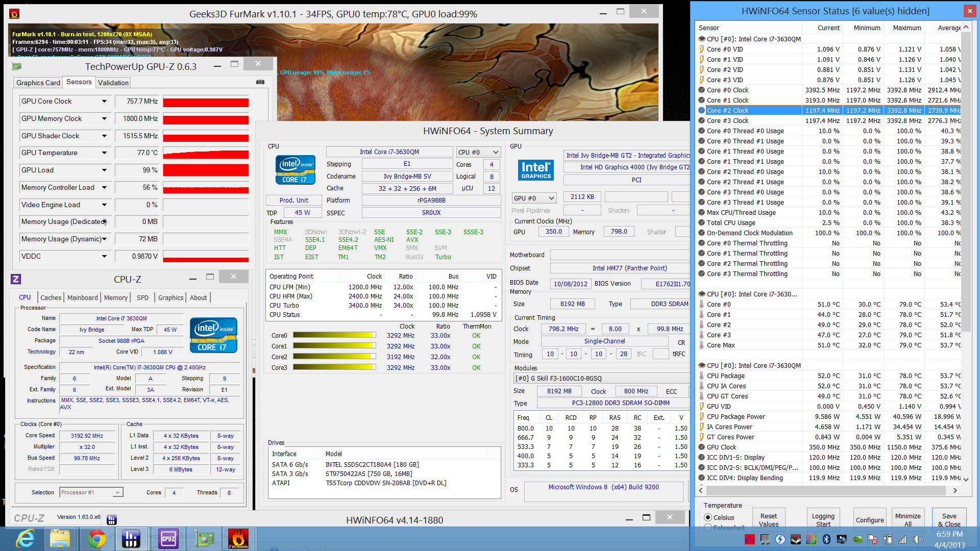The image size is (980, 551).
Task: Open the GPU Load sensor dropdown
Action: pos(104,170)
